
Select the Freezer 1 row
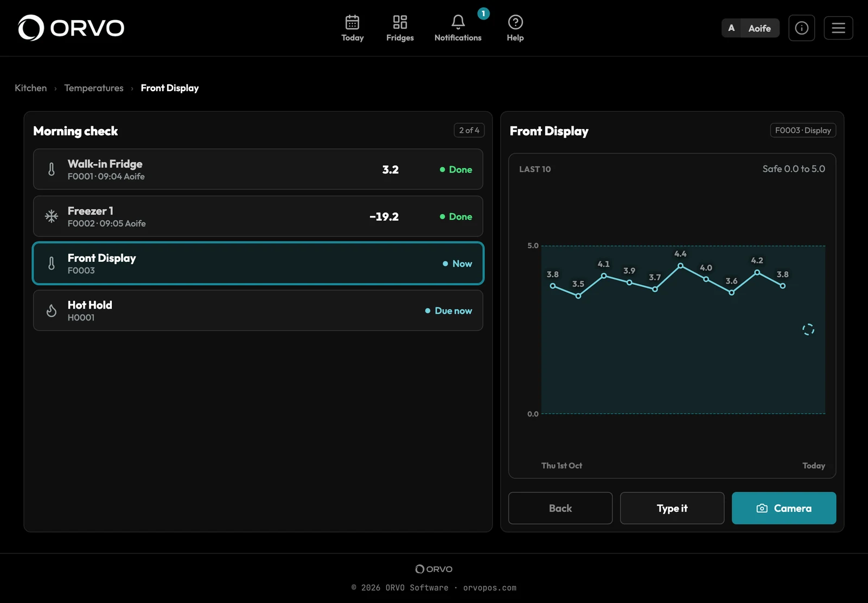[x=258, y=216]
